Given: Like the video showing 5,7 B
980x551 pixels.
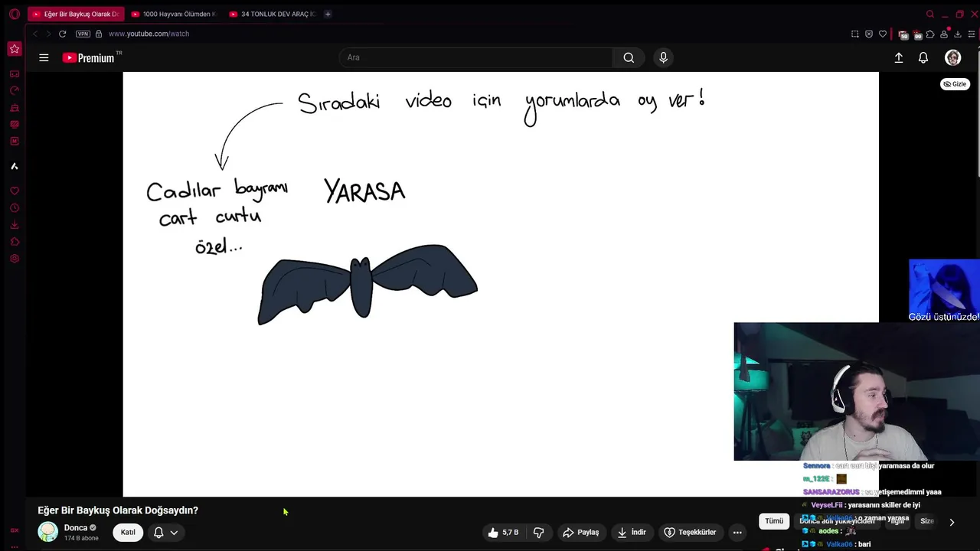Looking at the screenshot, I should pos(505,532).
